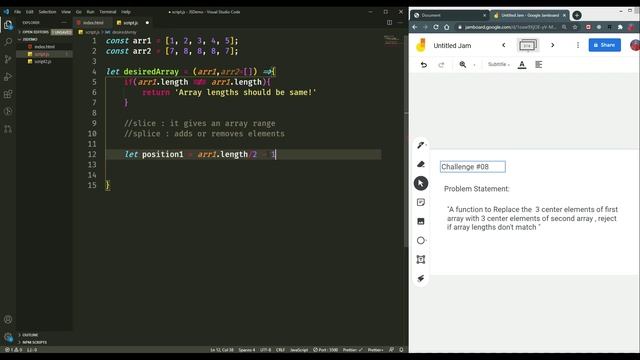Image resolution: width=640 pixels, height=360 pixels.
Task: Click the UTF-8 encoding status entry
Action: [266, 350]
